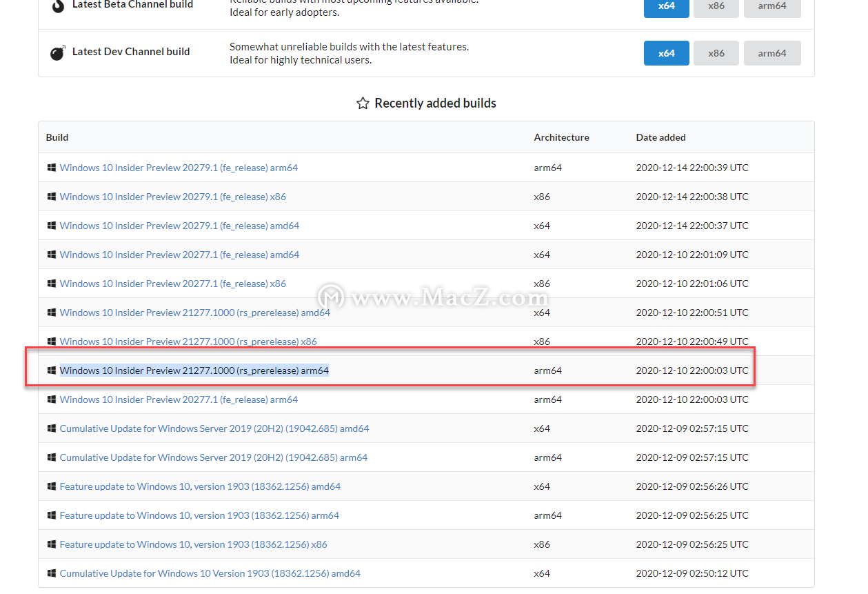Click date 2020-12-09 02:50:12 UTC
The height and width of the screenshot is (594, 868).
point(692,573)
